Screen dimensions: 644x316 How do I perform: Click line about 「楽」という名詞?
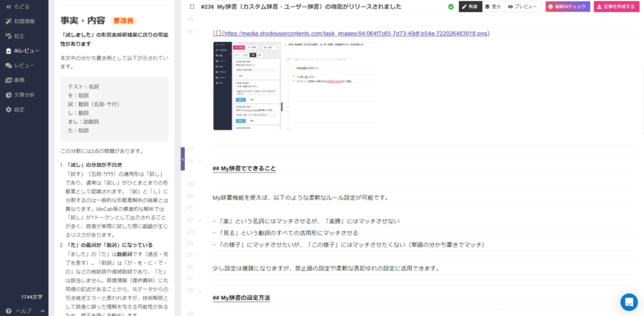point(306,222)
